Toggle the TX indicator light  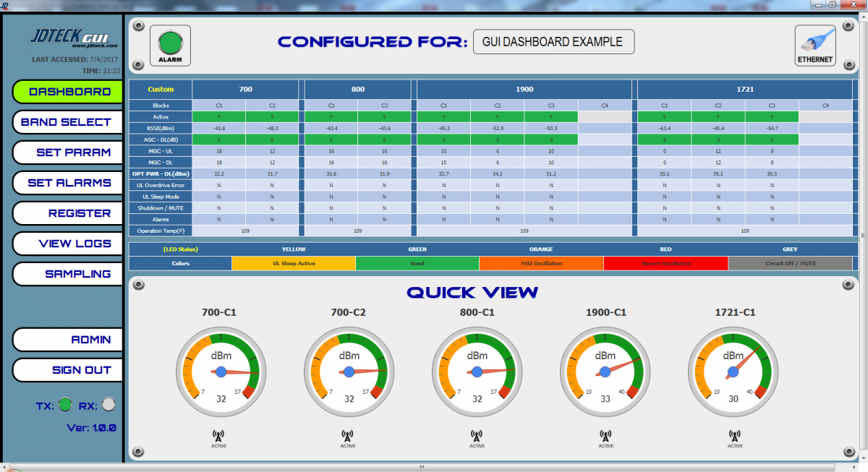coord(65,405)
